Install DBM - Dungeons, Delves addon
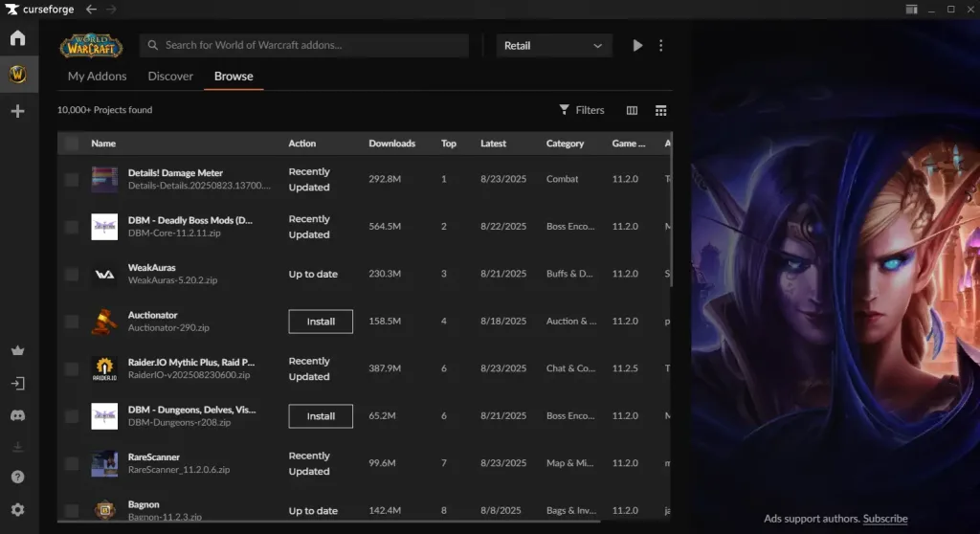The height and width of the screenshot is (534, 980). pyautogui.click(x=321, y=416)
